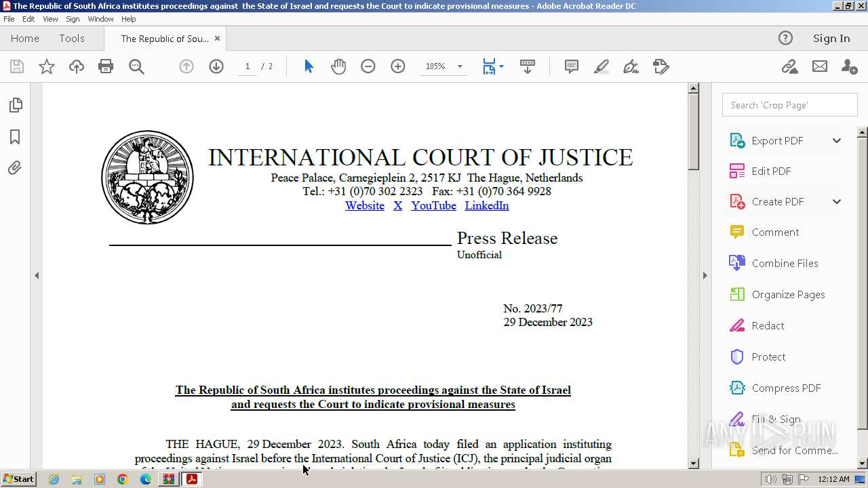Image resolution: width=868 pixels, height=488 pixels.
Task: Open Export PDF tool
Action: [777, 141]
